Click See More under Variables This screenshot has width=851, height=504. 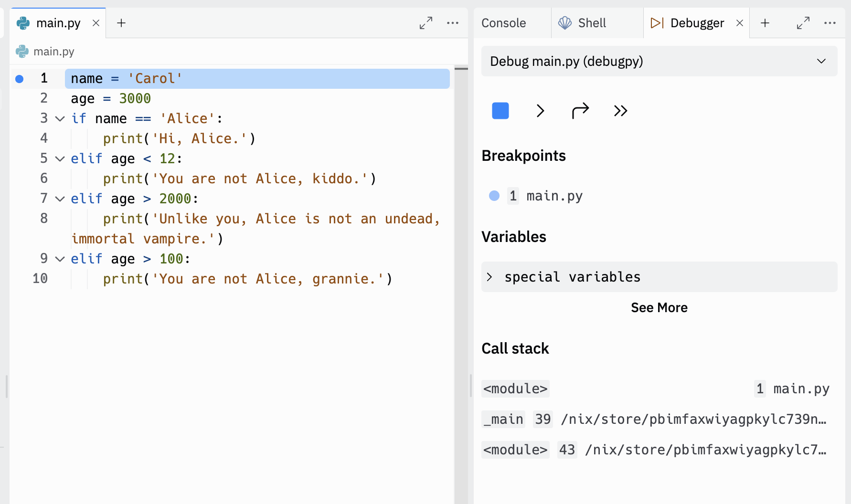[659, 307]
